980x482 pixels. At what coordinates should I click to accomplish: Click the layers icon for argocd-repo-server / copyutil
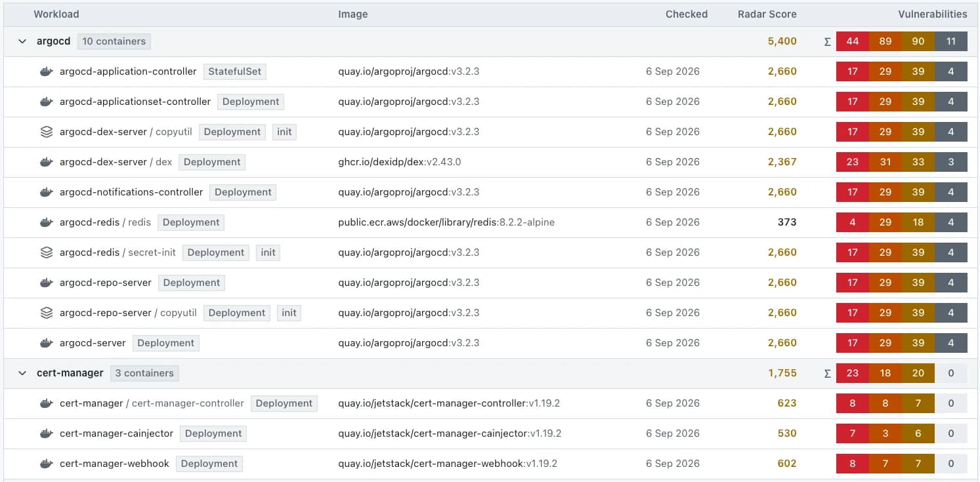coord(46,313)
